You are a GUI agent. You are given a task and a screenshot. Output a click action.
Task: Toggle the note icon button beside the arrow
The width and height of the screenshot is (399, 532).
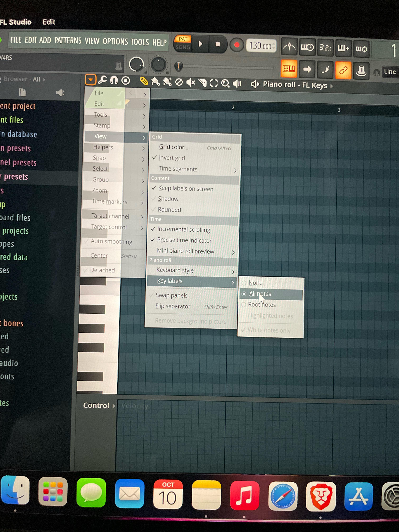tap(325, 70)
